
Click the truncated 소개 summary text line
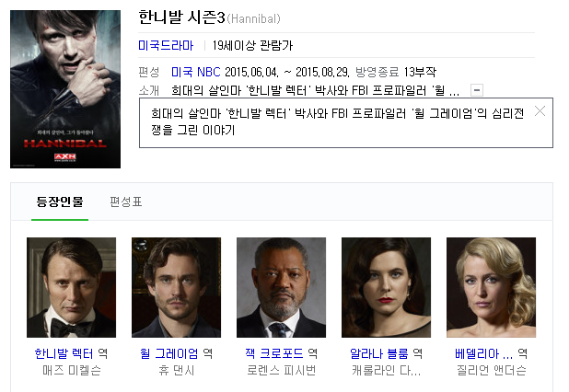coord(316,90)
